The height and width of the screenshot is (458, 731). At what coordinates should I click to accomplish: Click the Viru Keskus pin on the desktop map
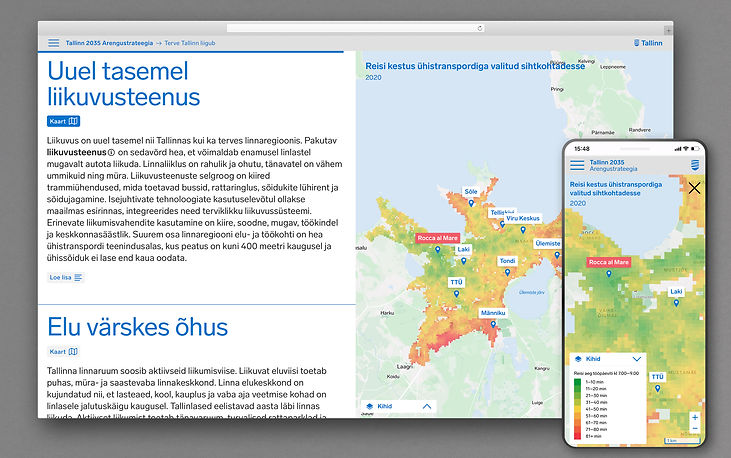click(x=523, y=229)
